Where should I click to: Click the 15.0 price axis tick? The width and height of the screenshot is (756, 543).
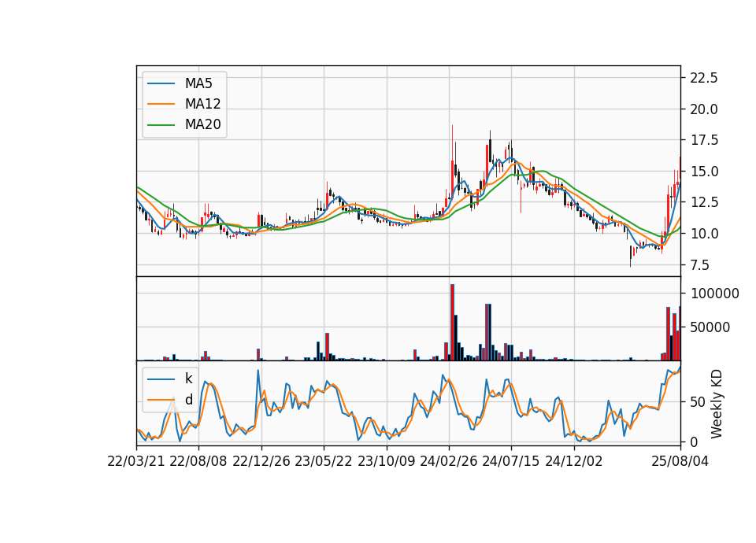point(704,172)
